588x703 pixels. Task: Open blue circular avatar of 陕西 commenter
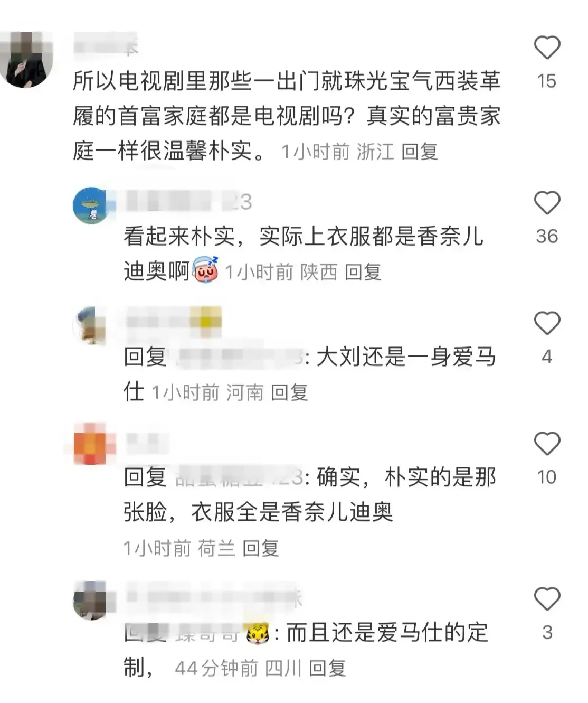coord(90,205)
